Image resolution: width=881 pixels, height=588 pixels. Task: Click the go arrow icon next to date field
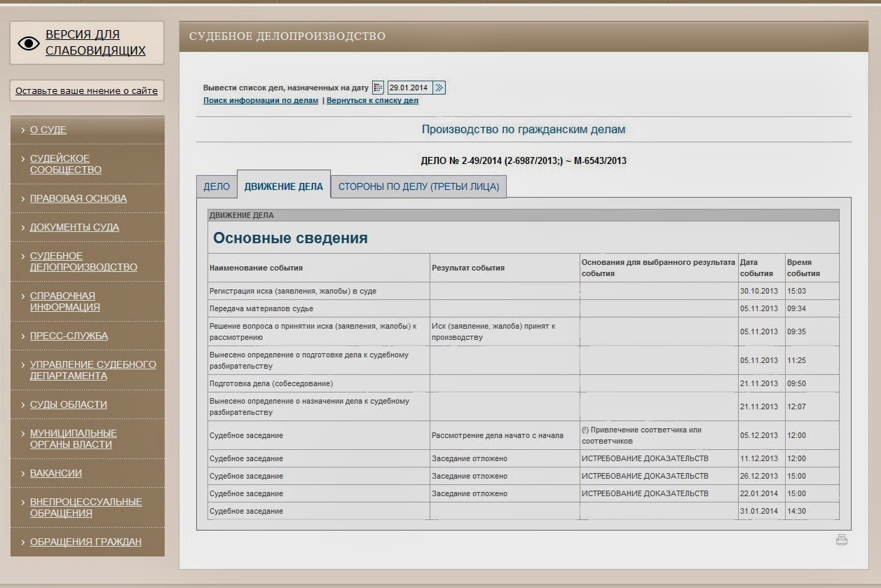coord(439,88)
